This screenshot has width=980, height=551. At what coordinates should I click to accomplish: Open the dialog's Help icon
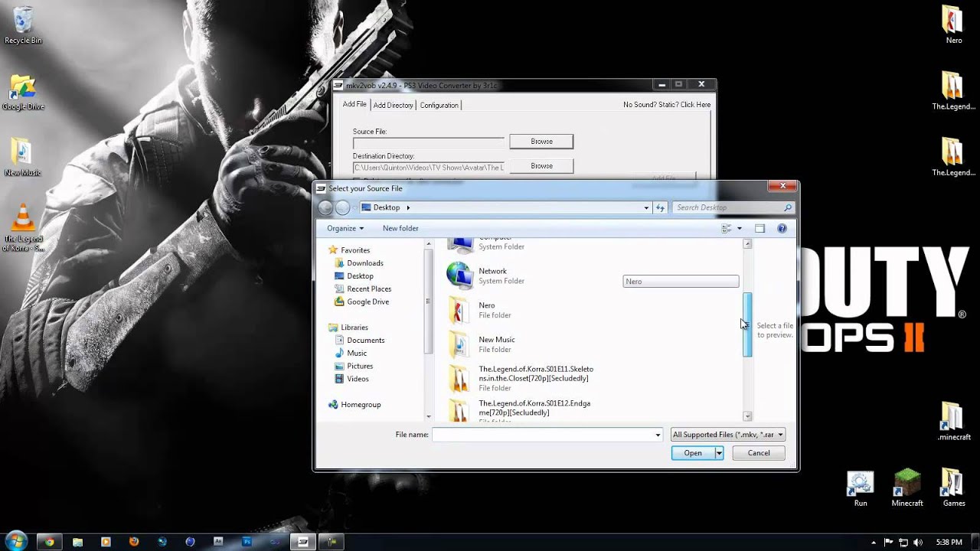tap(782, 228)
